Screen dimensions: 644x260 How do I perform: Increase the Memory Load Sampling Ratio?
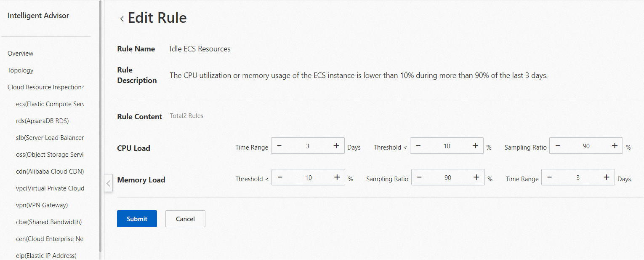[476, 177]
